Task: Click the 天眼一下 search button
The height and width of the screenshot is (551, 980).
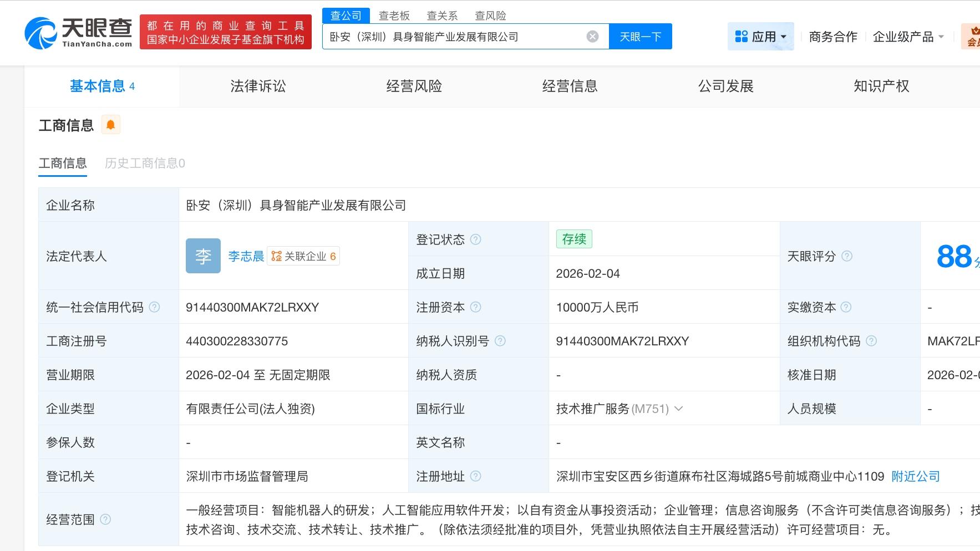Action: coord(641,36)
